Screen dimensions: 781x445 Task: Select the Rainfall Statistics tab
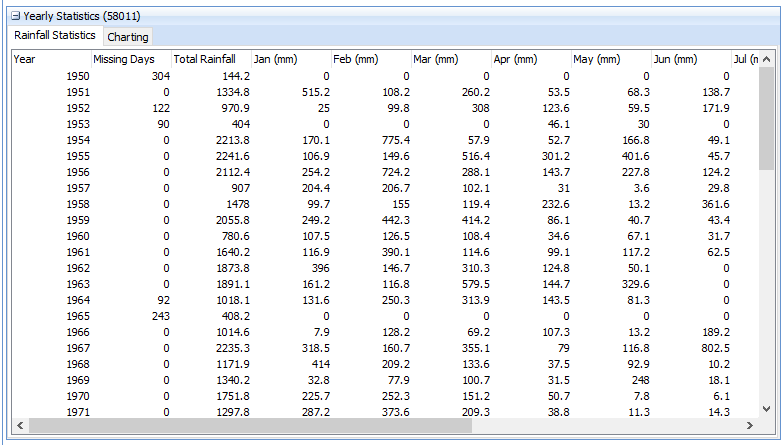(x=54, y=35)
